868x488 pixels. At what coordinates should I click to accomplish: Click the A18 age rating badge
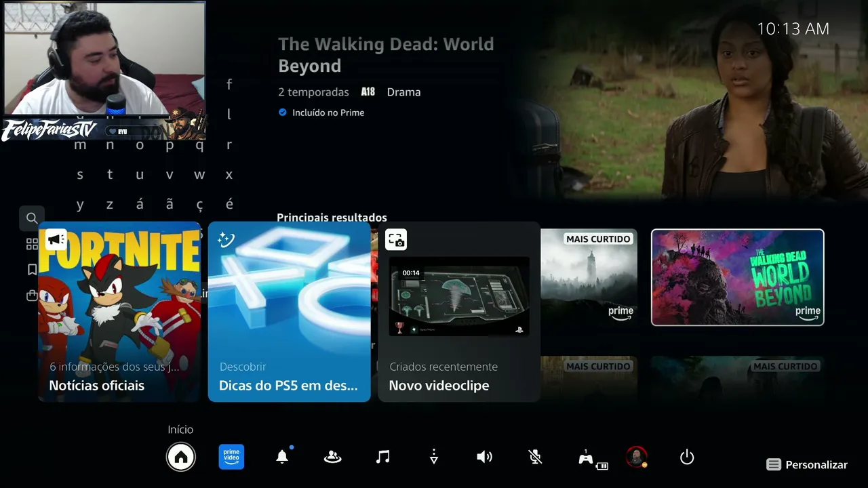pos(368,91)
